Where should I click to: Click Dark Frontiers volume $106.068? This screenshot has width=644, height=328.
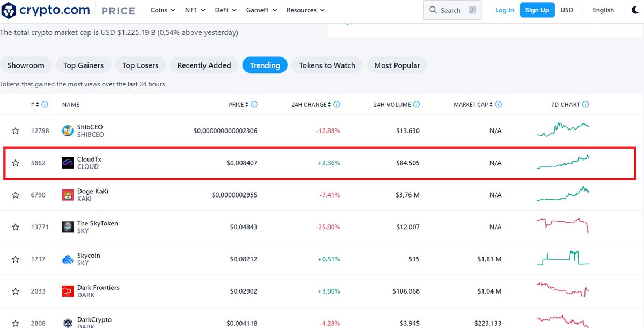406,291
